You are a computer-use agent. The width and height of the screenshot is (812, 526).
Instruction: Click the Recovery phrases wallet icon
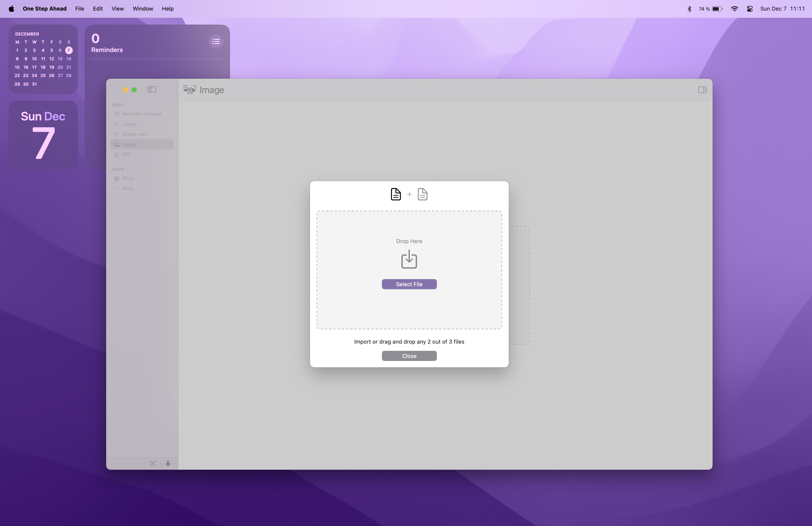pyautogui.click(x=117, y=114)
